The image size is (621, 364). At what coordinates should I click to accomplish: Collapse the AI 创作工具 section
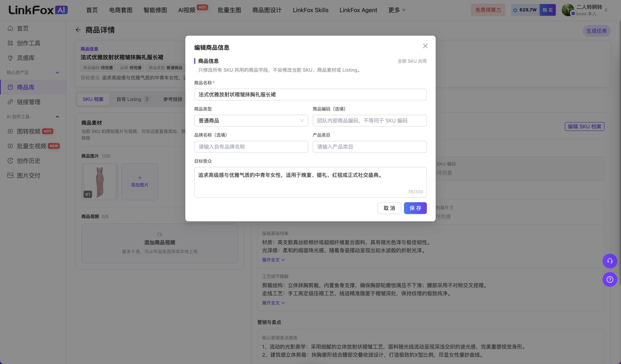57,117
